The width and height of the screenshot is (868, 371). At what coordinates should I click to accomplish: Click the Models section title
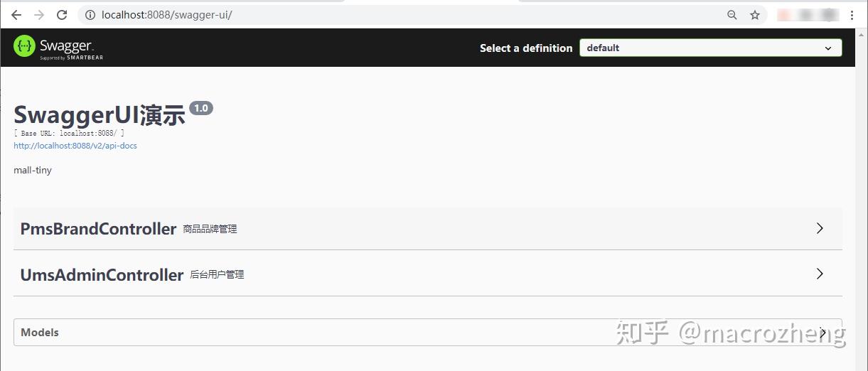click(40, 333)
